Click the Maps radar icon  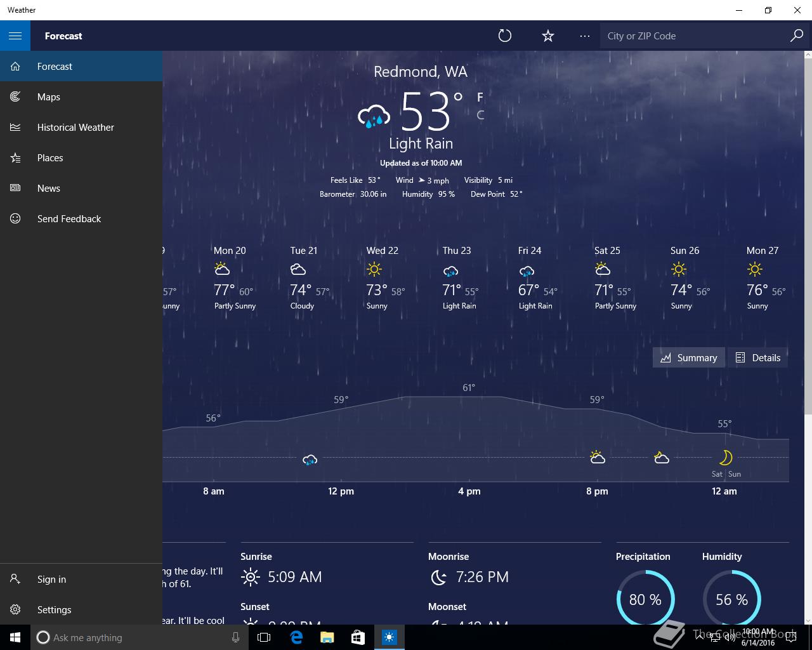coord(15,96)
